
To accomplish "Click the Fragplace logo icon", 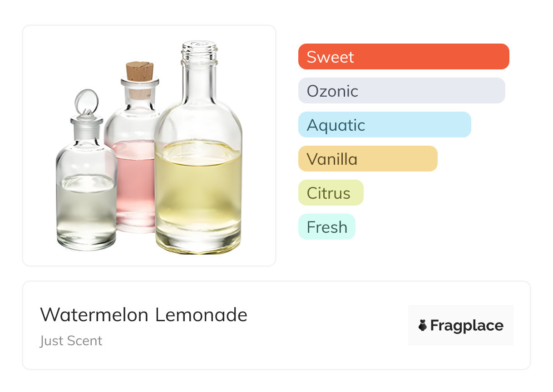I will 423,325.
